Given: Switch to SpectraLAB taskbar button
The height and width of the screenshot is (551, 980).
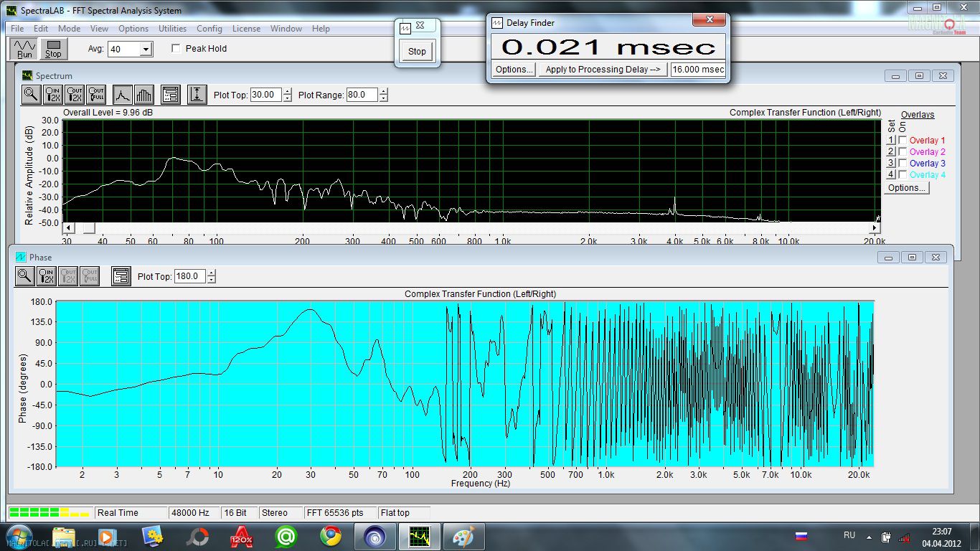Looking at the screenshot, I should pos(419,537).
